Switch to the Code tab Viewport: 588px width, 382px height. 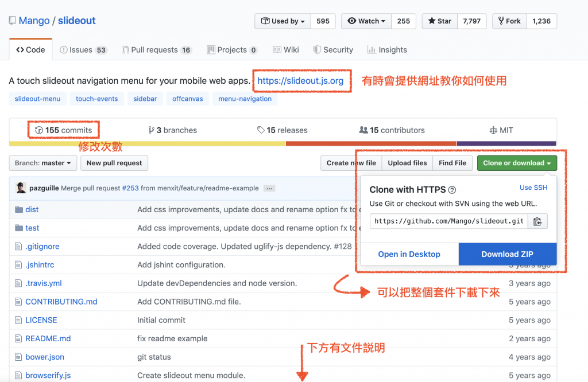(x=31, y=50)
